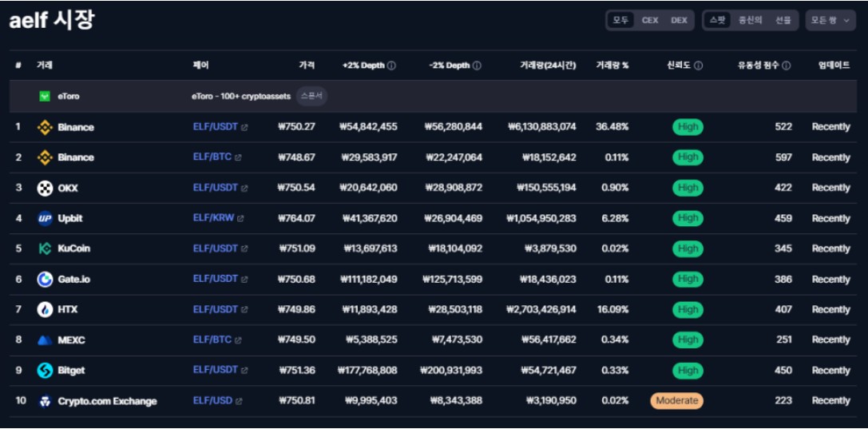The width and height of the screenshot is (868, 429).
Task: Click Recently in the OKX row
Action: point(831,189)
